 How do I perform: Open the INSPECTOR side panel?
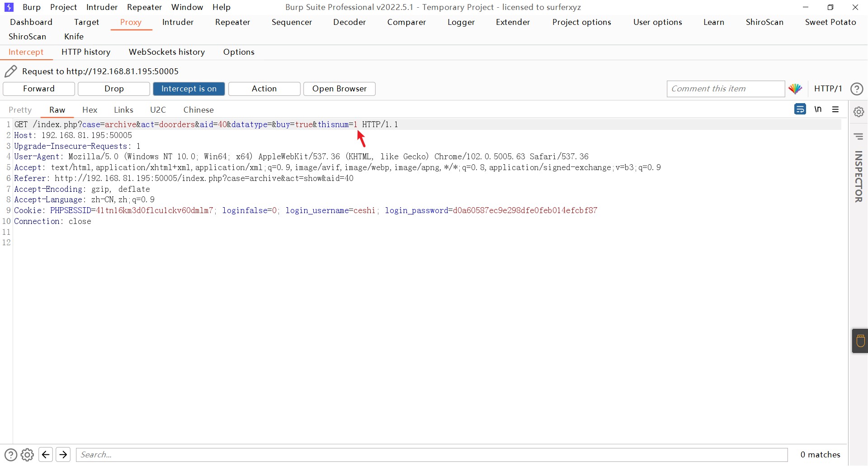(859, 176)
